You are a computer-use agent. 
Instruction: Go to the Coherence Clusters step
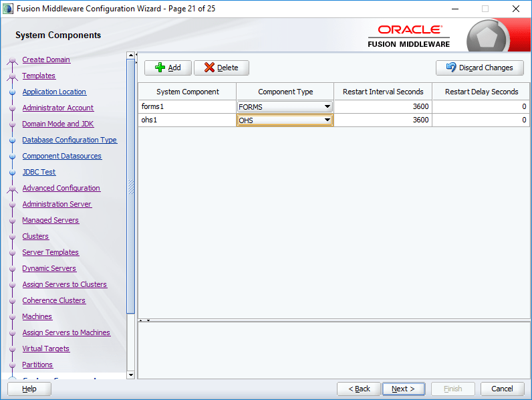54,300
